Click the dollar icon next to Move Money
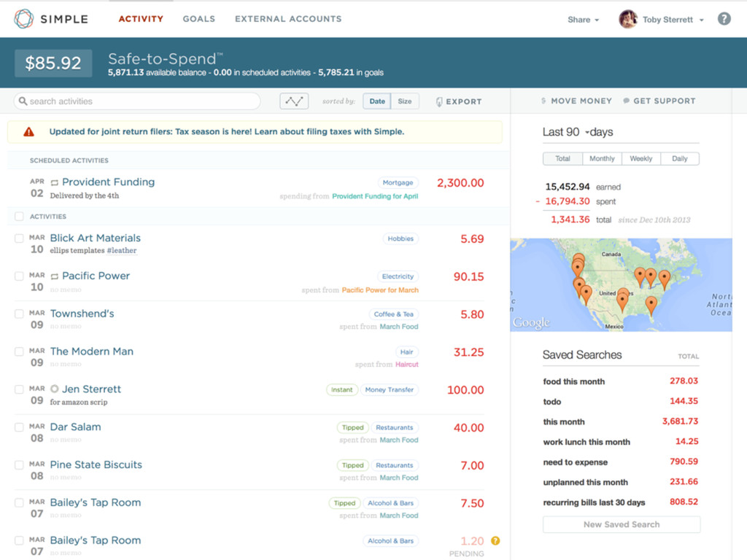Image resolution: width=747 pixels, height=560 pixels. [x=543, y=101]
